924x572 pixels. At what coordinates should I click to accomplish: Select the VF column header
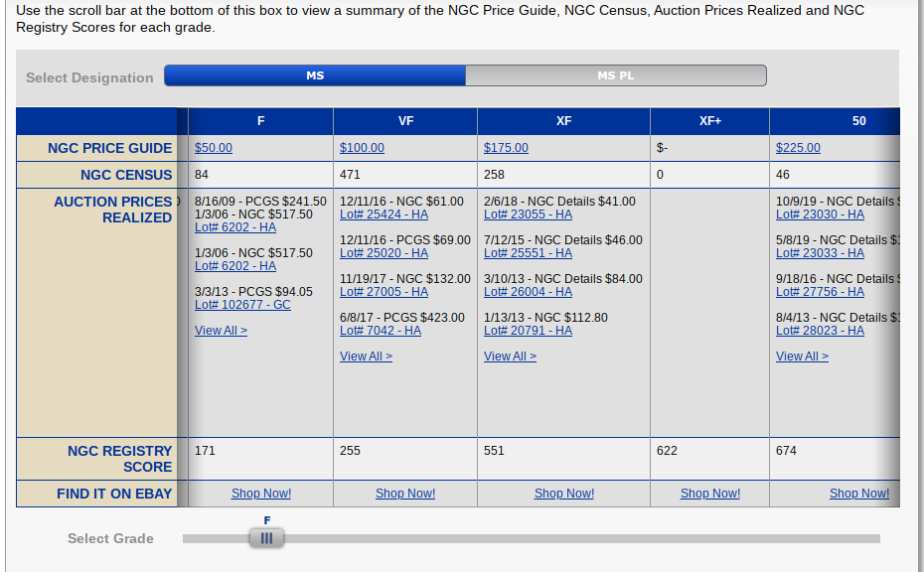coord(405,121)
